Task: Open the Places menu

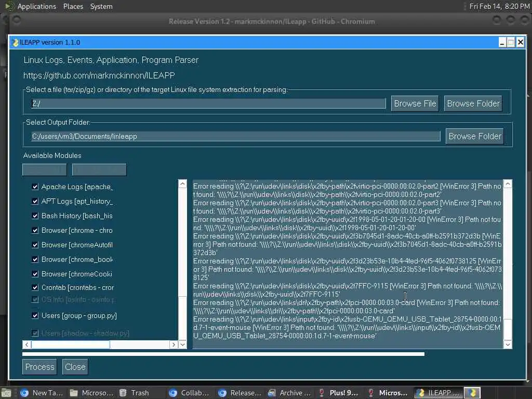Action: [x=73, y=6]
